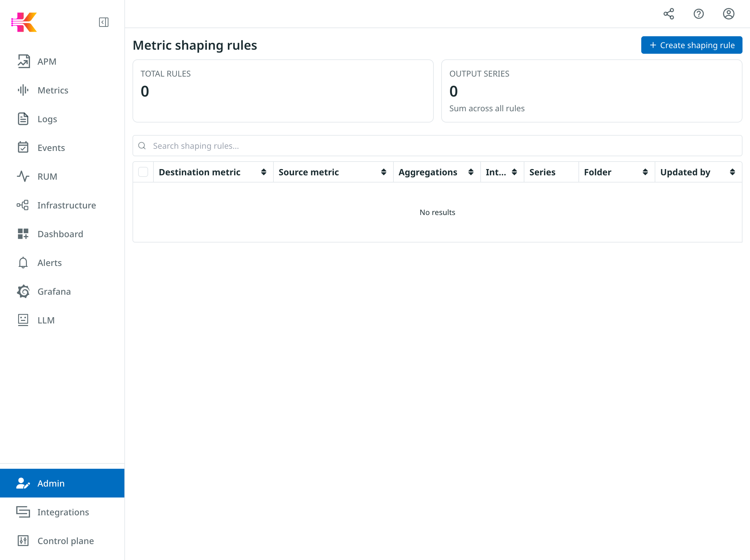Click the search magnifier icon
Screen dimensions: 750x560
coord(142,146)
